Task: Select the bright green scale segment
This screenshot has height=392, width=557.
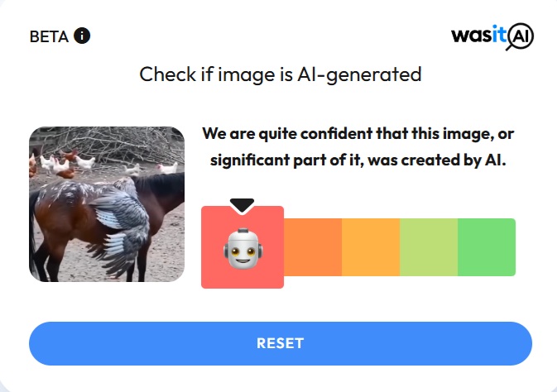Action: coord(487,247)
